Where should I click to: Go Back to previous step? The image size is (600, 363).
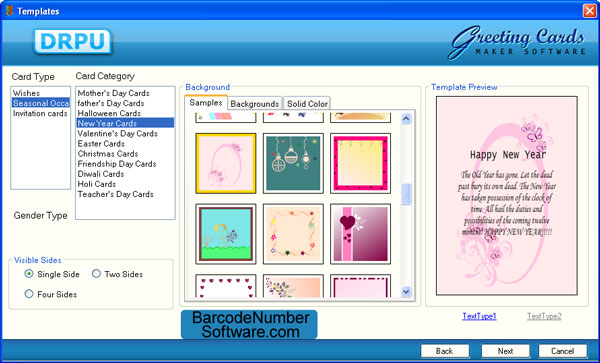[x=445, y=351]
